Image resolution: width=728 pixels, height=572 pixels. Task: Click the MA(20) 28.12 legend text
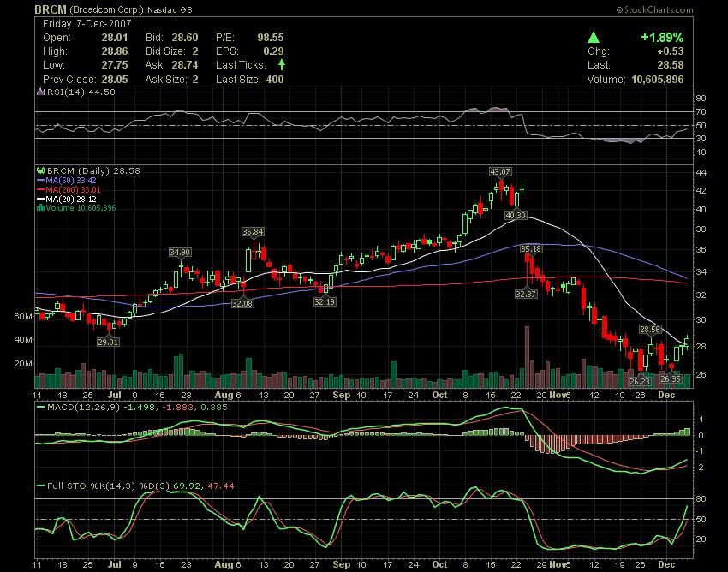point(71,200)
